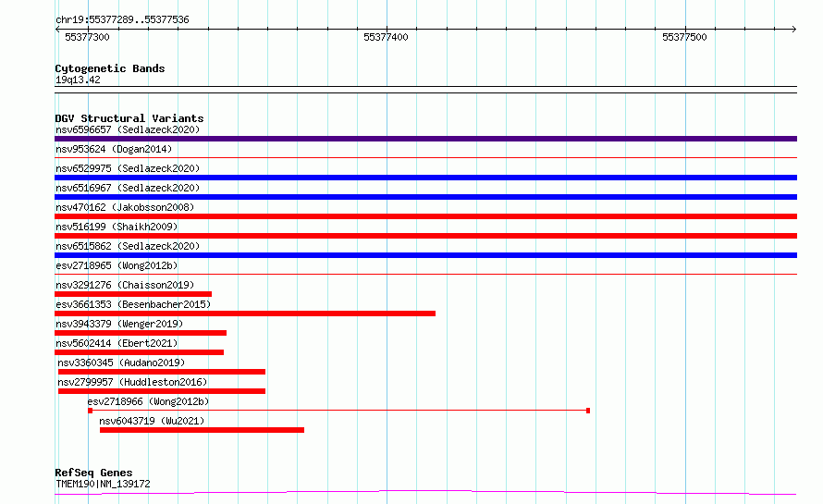Click the red bar of nsv5602414
823x504 pixels.
pyautogui.click(x=139, y=352)
